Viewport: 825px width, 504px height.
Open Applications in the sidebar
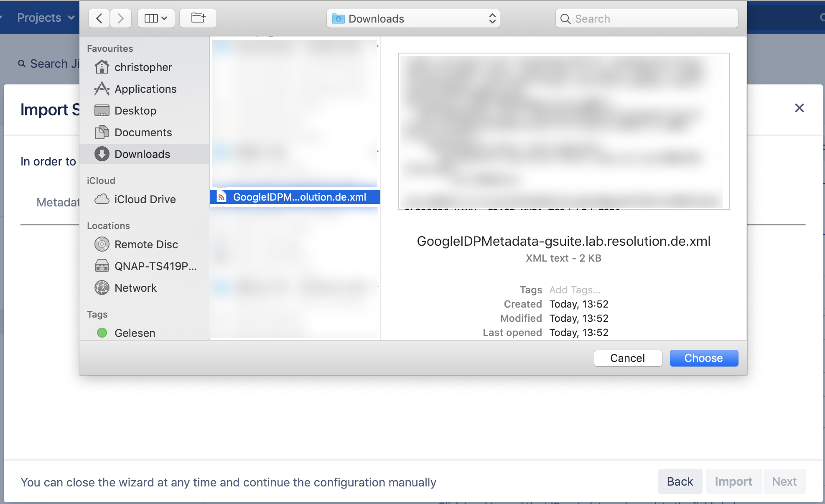(144, 89)
